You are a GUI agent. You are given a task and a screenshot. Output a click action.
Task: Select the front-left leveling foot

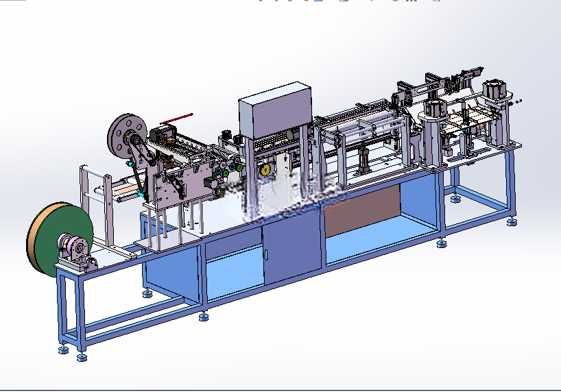pos(82,356)
